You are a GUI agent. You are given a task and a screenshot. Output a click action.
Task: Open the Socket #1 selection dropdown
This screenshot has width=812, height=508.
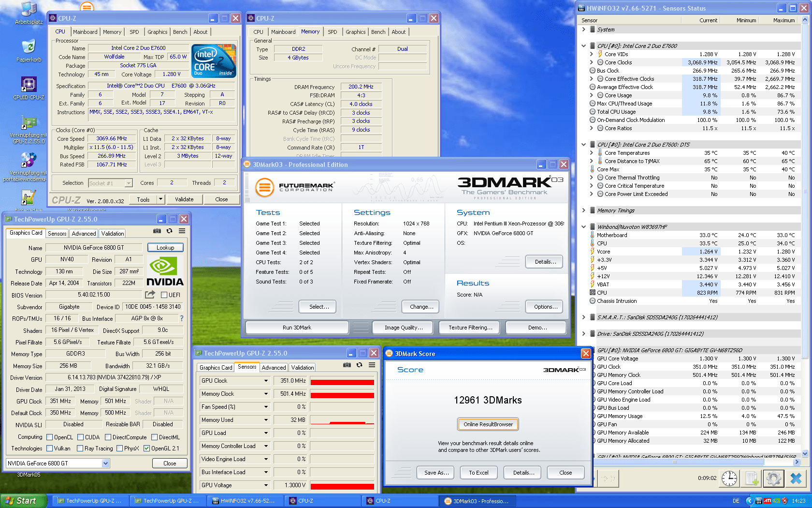point(129,183)
